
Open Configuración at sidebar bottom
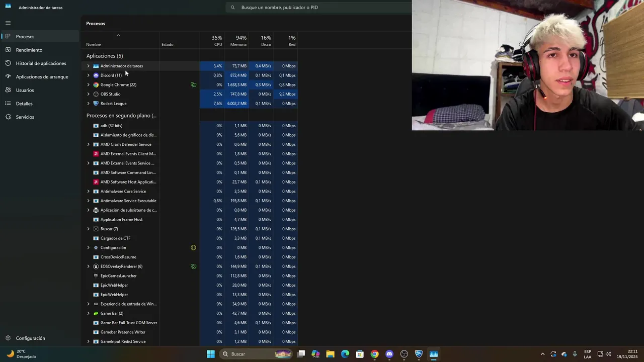tap(40, 338)
